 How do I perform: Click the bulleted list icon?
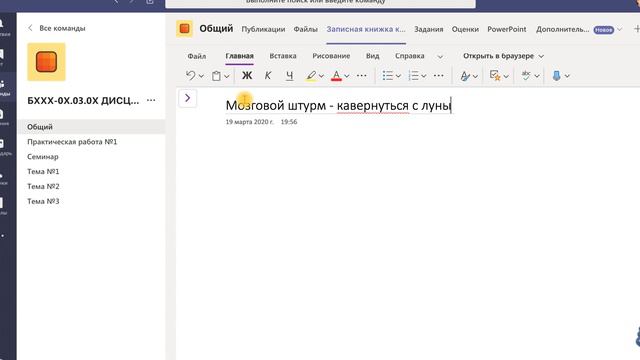pyautogui.click(x=388, y=76)
